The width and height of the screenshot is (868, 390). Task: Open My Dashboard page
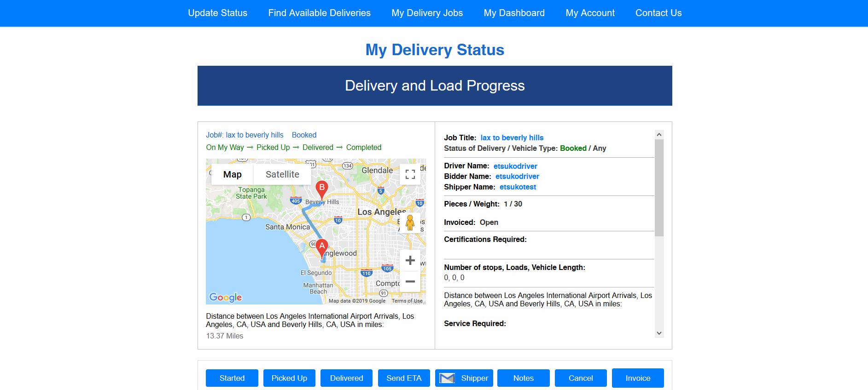tap(514, 13)
